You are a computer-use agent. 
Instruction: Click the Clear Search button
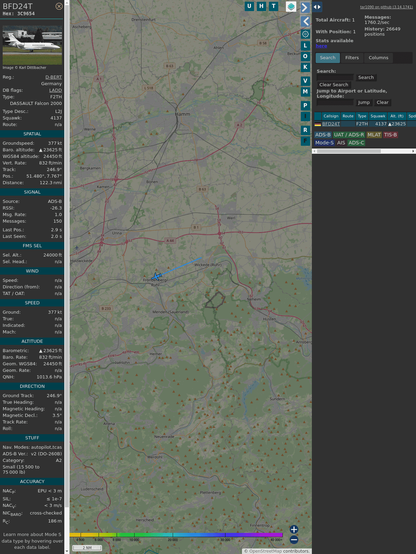coord(334,85)
